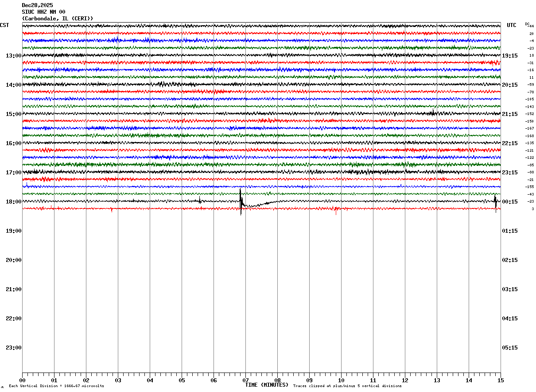The height and width of the screenshot is (392, 536).
Task: Click the "13:00" CST row label
Action: tap(14, 56)
